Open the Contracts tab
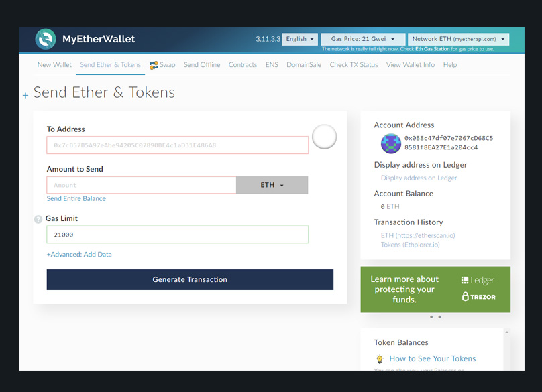 pos(243,65)
